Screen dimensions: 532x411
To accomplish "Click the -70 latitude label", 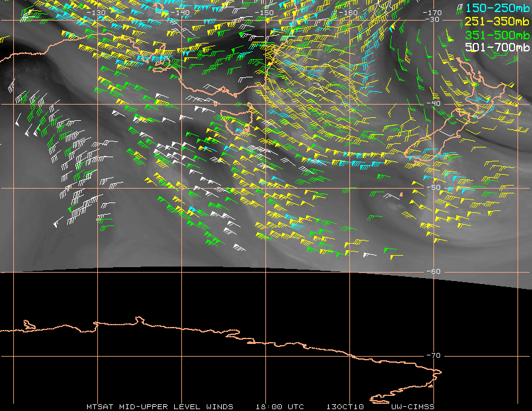I will point(433,355).
